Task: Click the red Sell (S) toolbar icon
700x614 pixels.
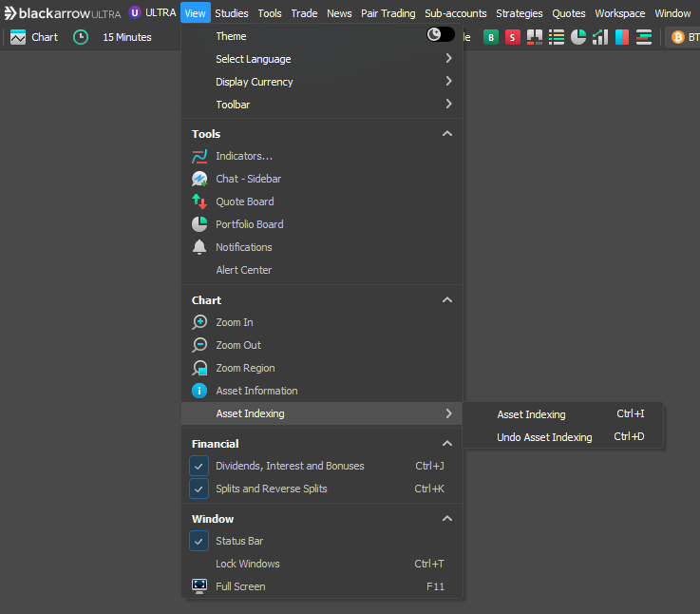Action: pos(513,37)
